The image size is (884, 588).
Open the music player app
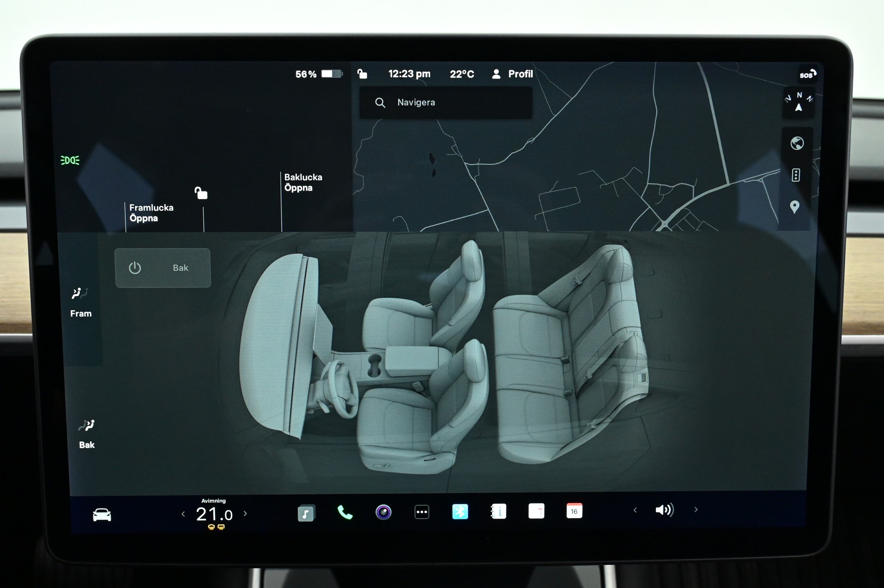click(x=306, y=513)
